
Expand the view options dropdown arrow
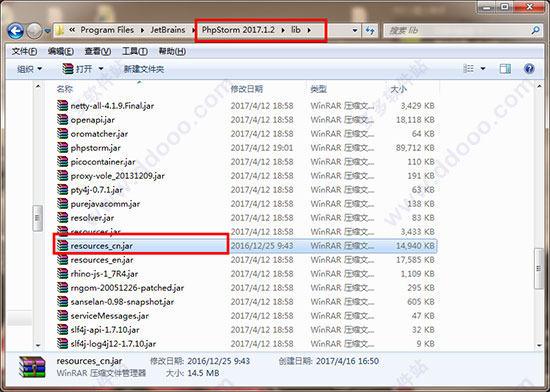tap(483, 69)
